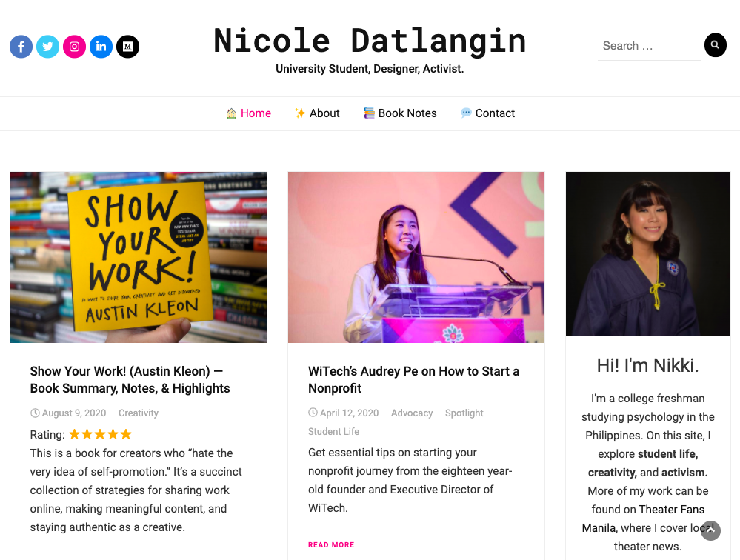Click Nikki's graduation portrait photo
The image size is (740, 560).
pyautogui.click(x=648, y=253)
